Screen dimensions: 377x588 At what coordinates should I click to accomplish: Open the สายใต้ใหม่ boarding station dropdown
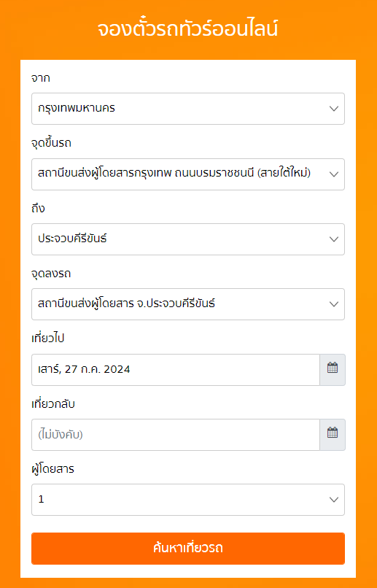[x=188, y=174]
